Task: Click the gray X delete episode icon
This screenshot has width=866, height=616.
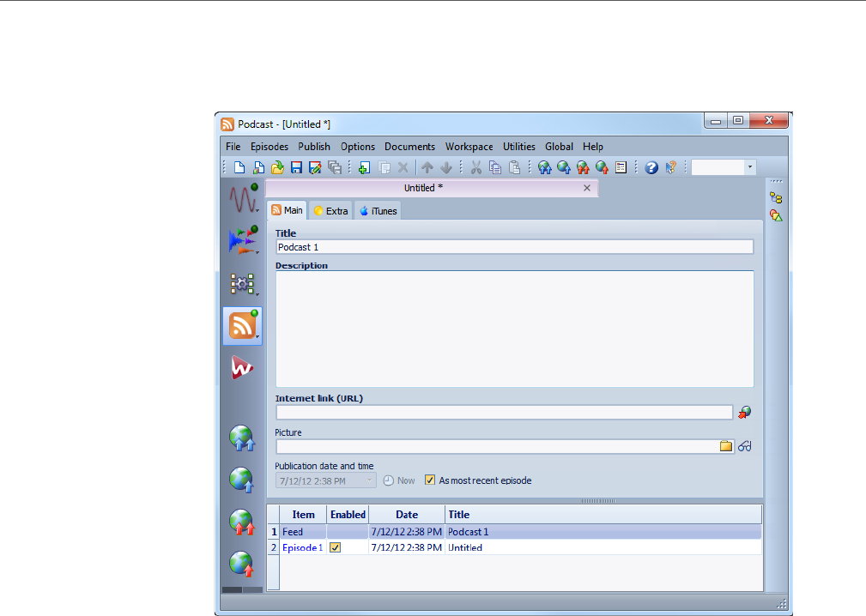Action: point(403,167)
